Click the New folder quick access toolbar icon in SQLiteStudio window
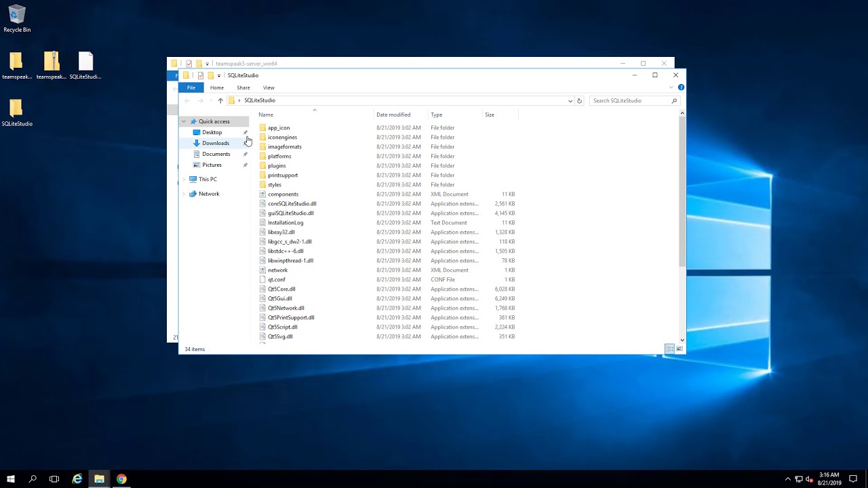This screenshot has height=488, width=868. [211, 75]
